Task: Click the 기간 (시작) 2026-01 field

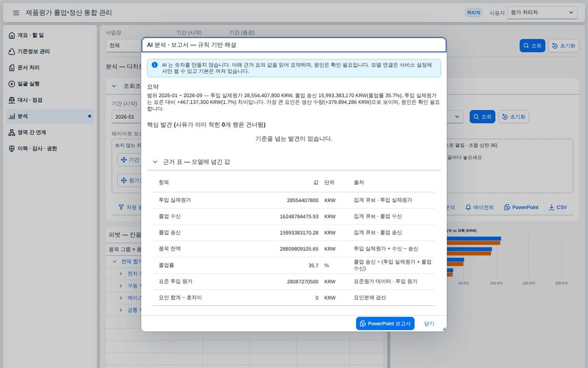Action: [x=126, y=117]
